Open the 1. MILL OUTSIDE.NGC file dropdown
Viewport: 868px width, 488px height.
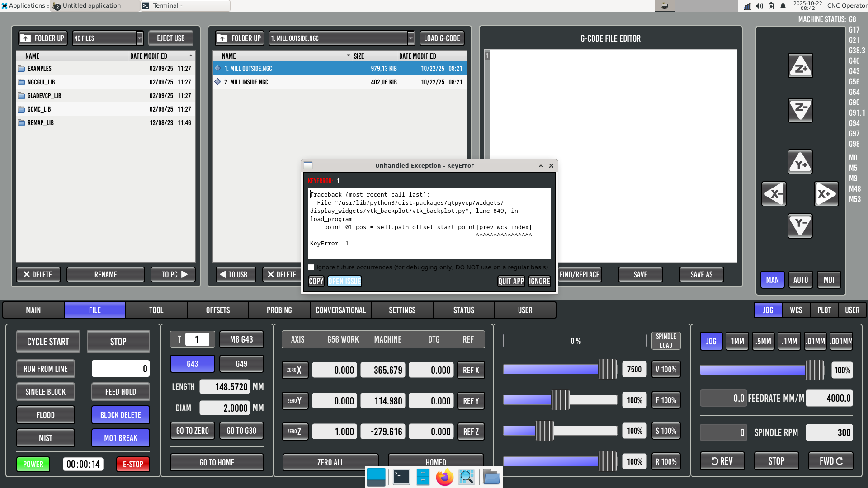tap(410, 38)
